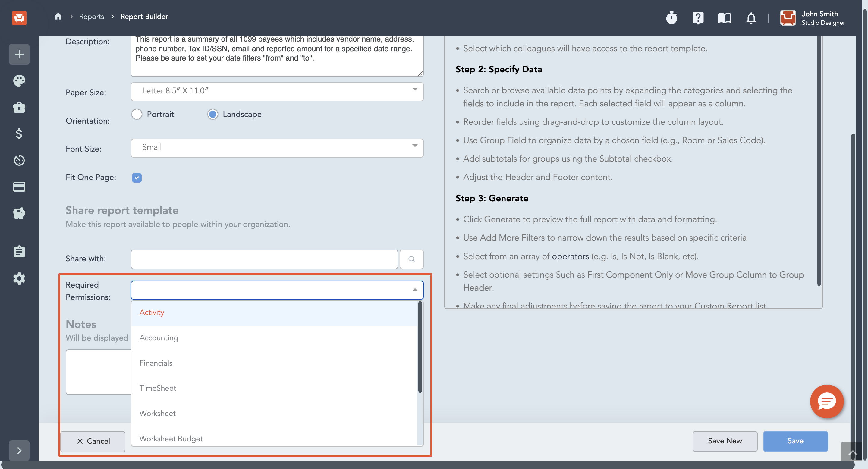Choose Financials permission option
The height and width of the screenshot is (469, 868).
tap(274, 363)
